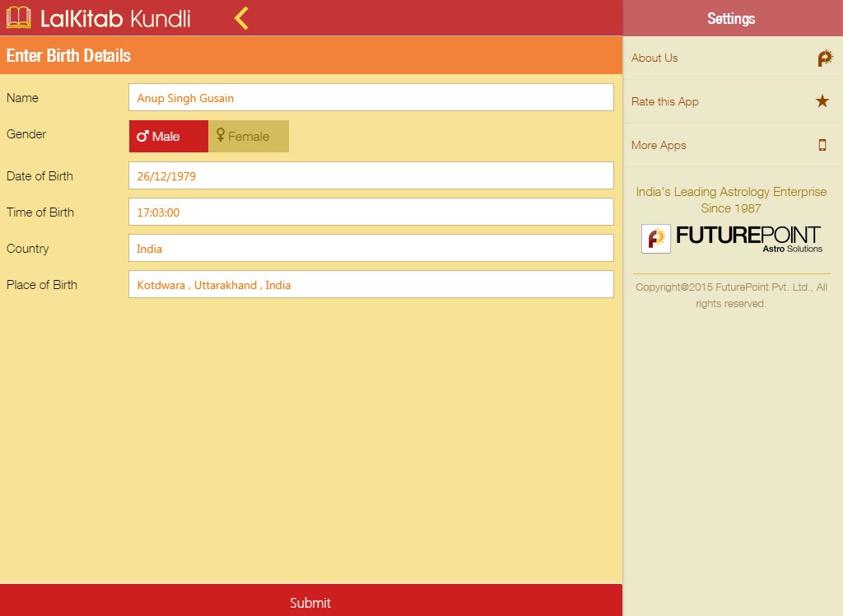Open About Us menu item

coord(654,58)
